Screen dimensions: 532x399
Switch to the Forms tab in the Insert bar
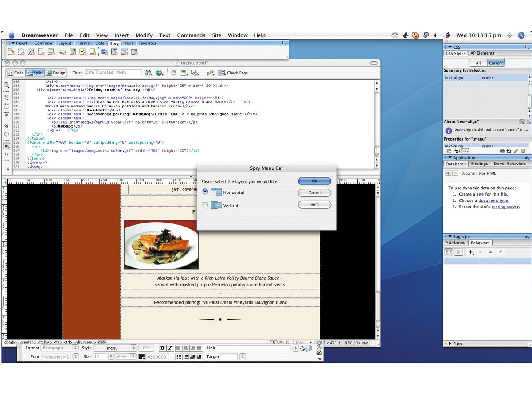(83, 43)
